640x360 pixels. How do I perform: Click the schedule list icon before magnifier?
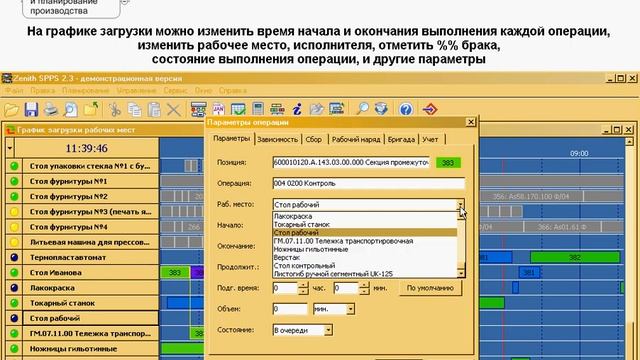pos(337,109)
